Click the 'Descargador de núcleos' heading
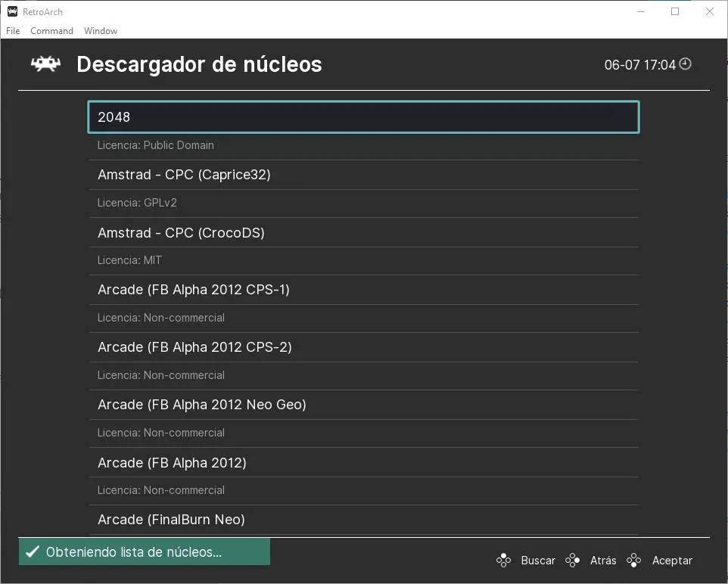The height and width of the screenshot is (584, 728). (199, 64)
